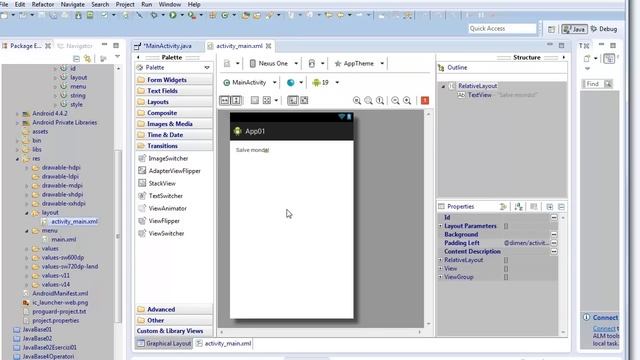
Task: Click the Debug bug icon in toolbar
Action: (154, 16)
